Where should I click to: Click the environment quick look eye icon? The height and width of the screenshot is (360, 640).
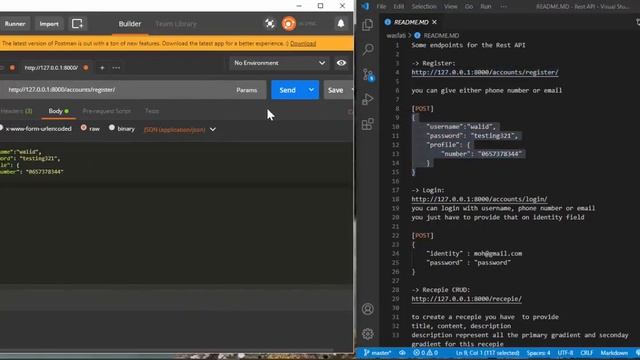(341, 63)
